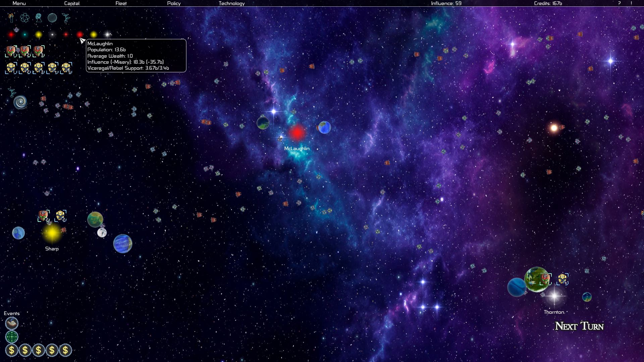Click the torch hand icon

[11, 17]
